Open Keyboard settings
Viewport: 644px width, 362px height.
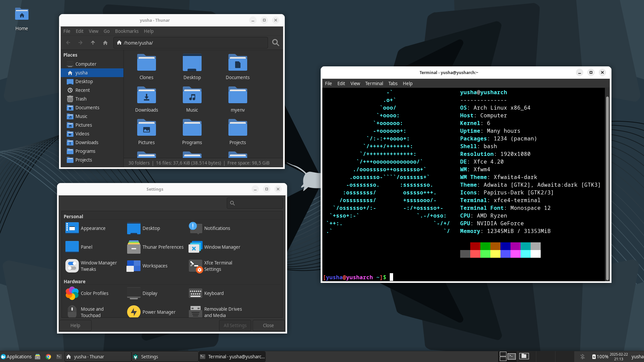tap(206, 293)
